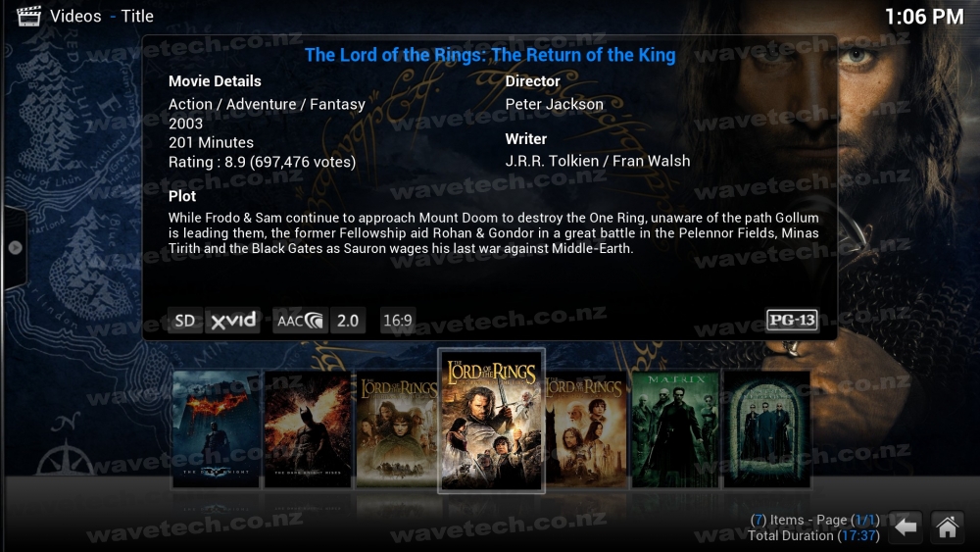
Task: Select the Matrix Reloaded poster
Action: (x=767, y=429)
